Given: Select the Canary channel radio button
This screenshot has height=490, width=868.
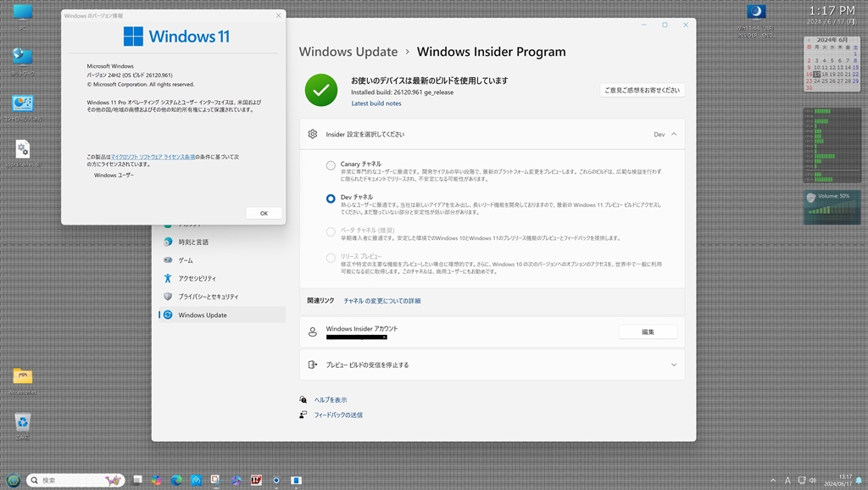Looking at the screenshot, I should [331, 165].
